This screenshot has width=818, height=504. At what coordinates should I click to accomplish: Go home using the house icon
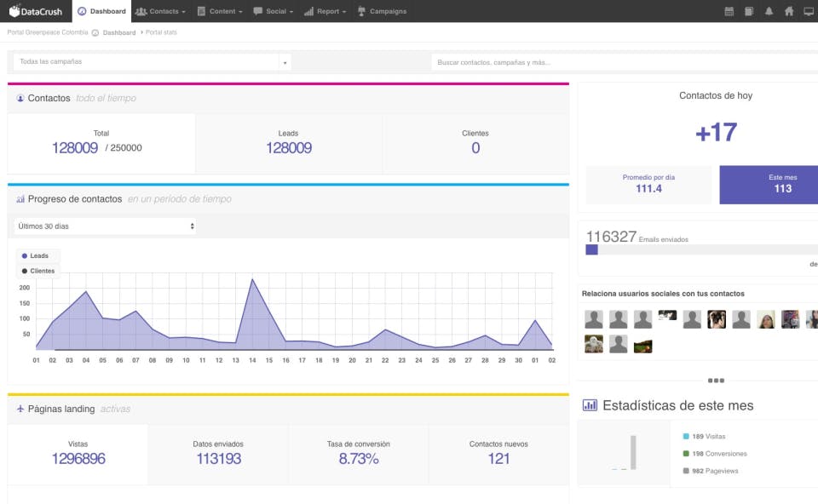[x=789, y=11]
